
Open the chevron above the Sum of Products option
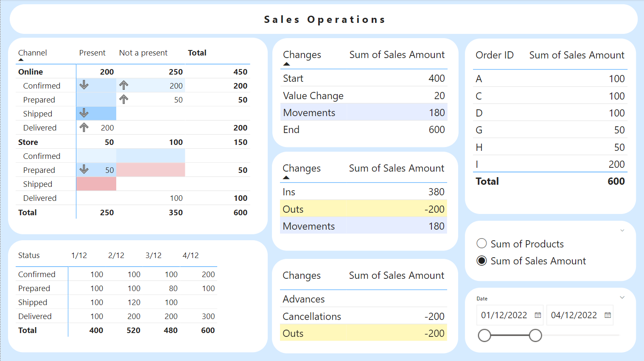coord(622,231)
